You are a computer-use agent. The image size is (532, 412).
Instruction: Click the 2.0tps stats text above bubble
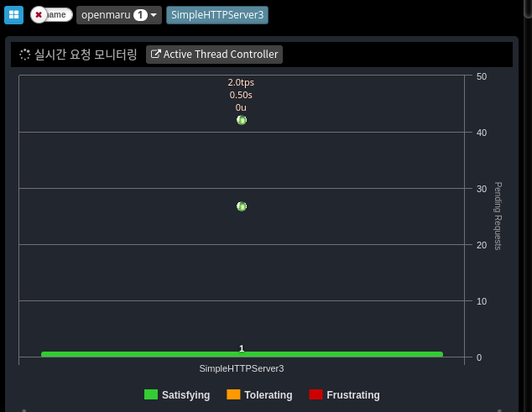click(x=241, y=82)
